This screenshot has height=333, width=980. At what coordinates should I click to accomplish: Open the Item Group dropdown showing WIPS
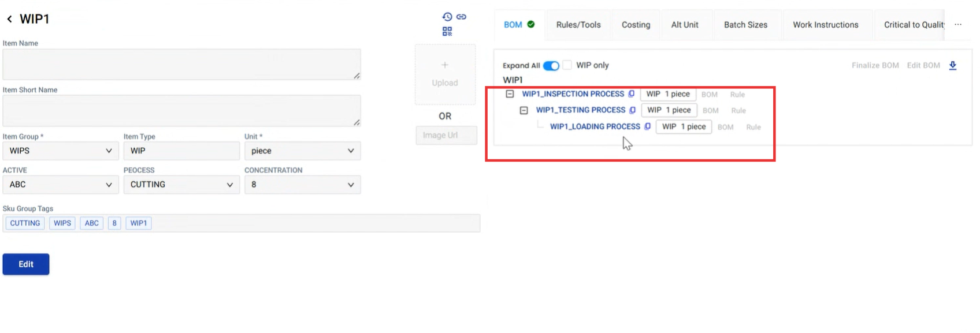60,151
